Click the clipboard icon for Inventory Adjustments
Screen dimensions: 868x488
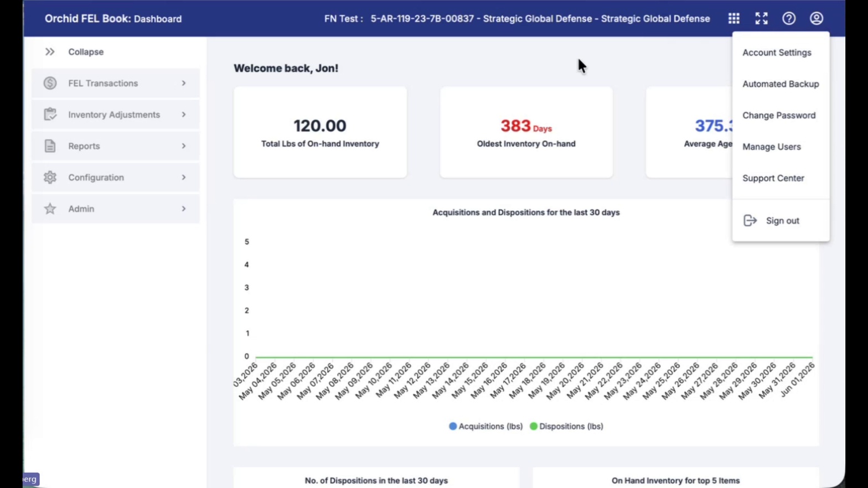pyautogui.click(x=50, y=115)
